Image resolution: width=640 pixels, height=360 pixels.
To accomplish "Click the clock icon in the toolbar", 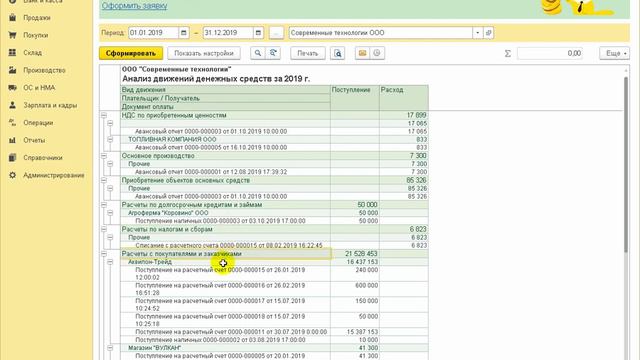I will tap(377, 53).
